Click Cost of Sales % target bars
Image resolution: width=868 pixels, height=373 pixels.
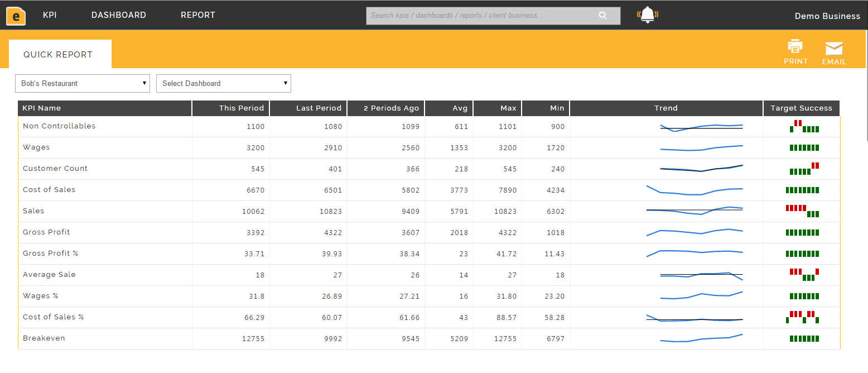(802, 317)
